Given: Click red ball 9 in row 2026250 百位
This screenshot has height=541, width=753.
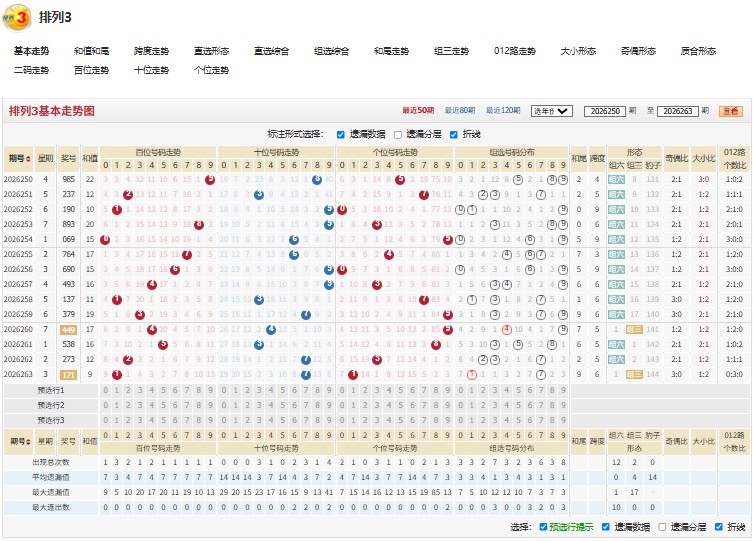Looking at the screenshot, I should pyautogui.click(x=210, y=180).
